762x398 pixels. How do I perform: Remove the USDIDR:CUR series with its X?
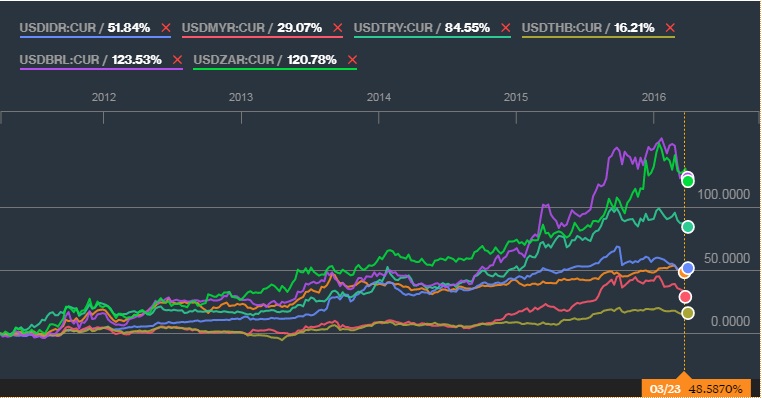[166, 28]
